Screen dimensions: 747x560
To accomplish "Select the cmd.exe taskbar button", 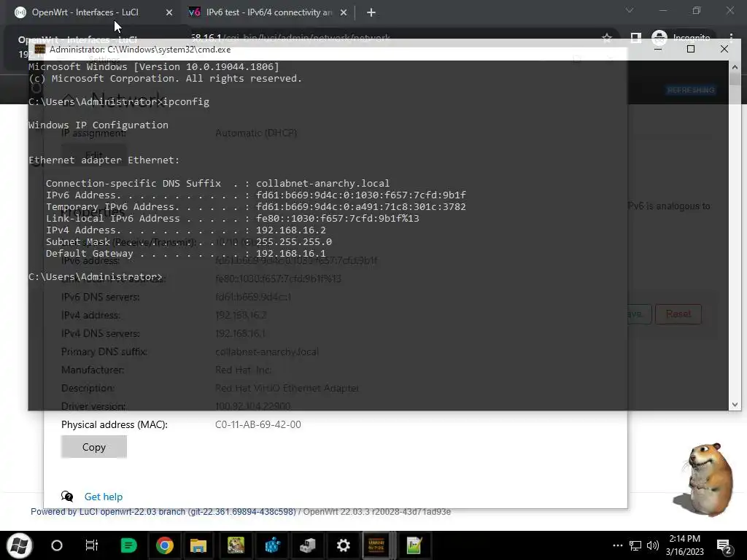I will (x=376, y=545).
